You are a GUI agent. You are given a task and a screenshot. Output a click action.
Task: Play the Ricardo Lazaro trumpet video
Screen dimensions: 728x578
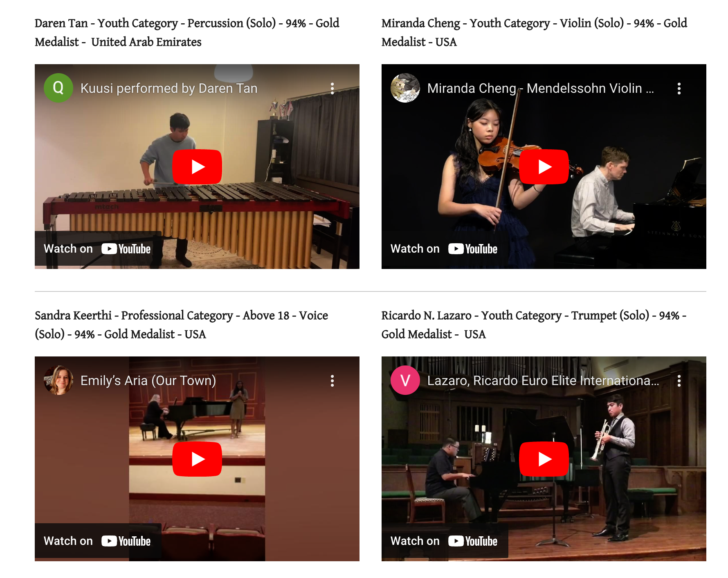pyautogui.click(x=544, y=459)
